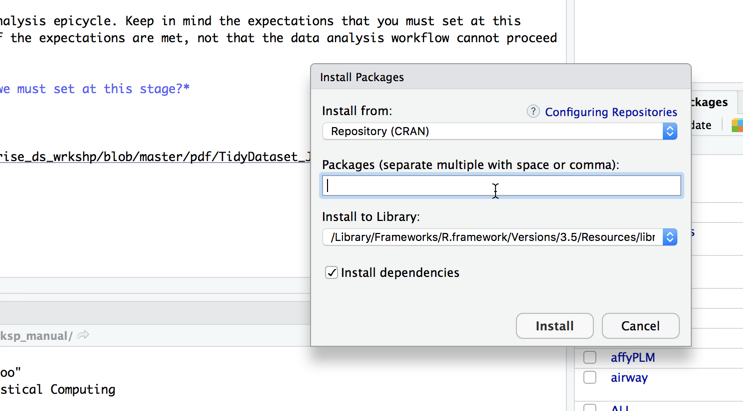Image resolution: width=743 pixels, height=411 pixels.
Task: Check the affyPLM package checkbox
Action: point(590,357)
